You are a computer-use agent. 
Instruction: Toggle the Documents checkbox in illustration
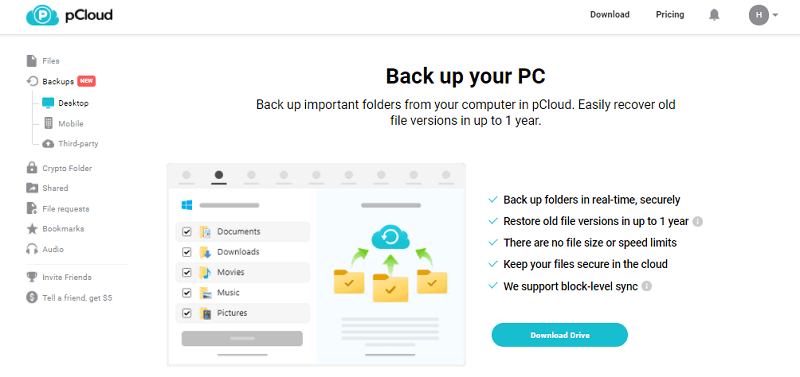187,232
